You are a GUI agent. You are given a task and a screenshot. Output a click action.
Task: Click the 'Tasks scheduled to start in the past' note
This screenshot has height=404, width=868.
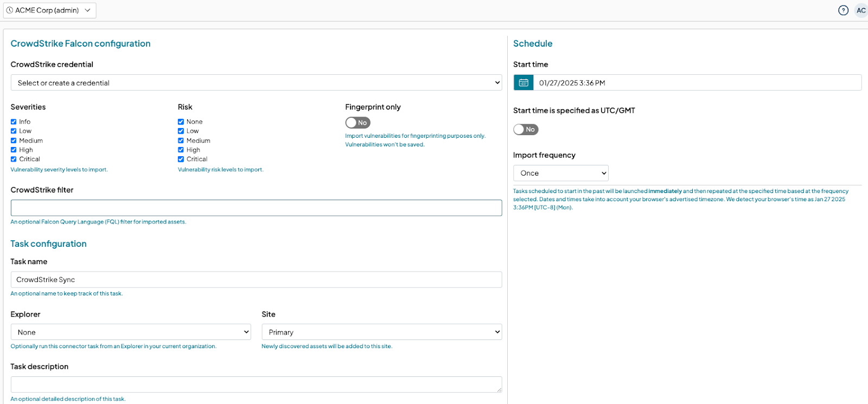point(681,199)
